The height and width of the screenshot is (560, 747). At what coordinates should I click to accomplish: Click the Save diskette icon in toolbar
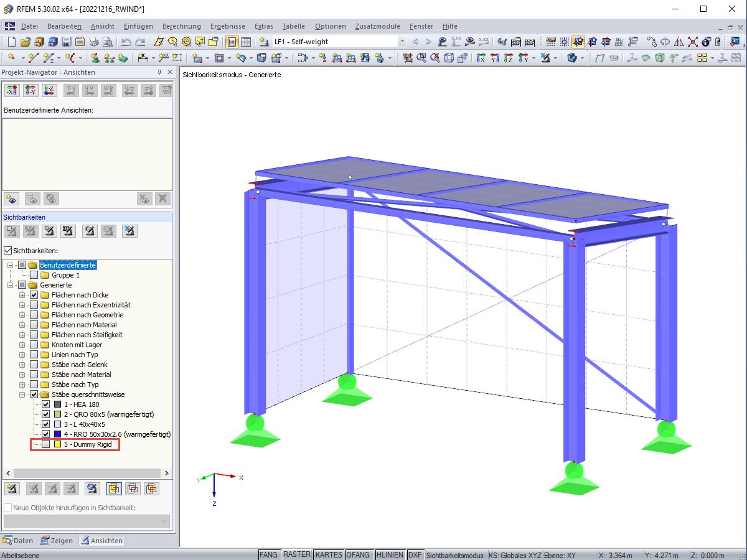(x=67, y=42)
